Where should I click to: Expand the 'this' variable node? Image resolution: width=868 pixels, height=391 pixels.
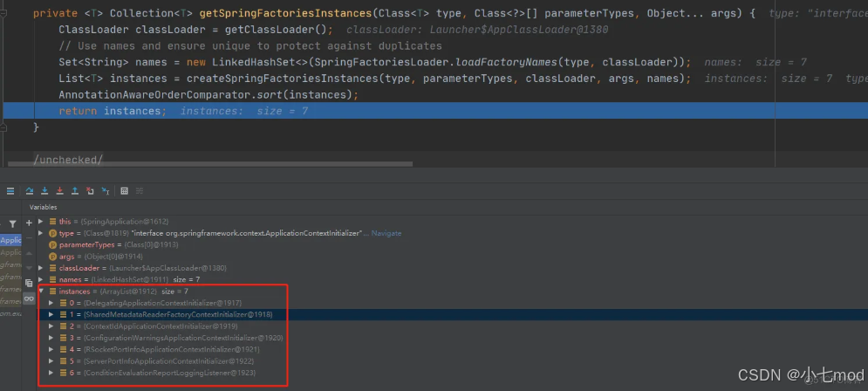40,222
